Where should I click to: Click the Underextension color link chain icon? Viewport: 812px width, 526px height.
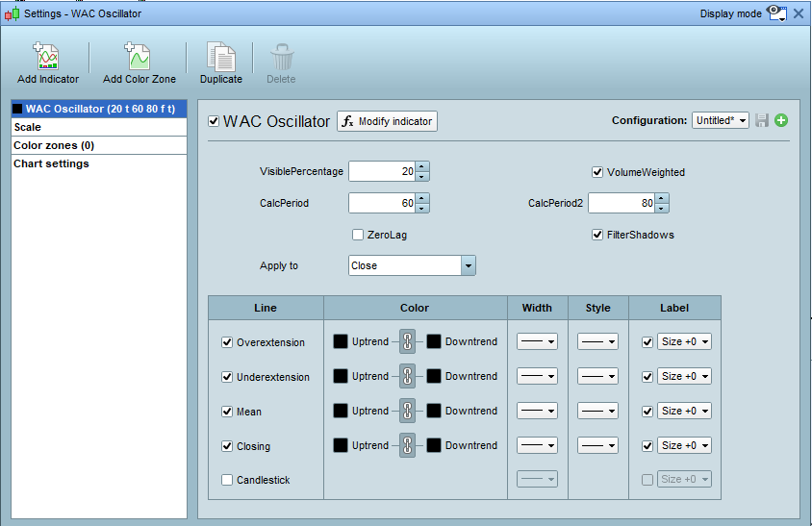pyautogui.click(x=408, y=376)
